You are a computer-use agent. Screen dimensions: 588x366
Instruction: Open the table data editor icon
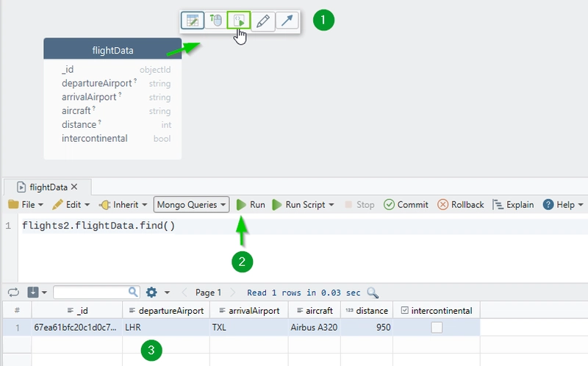193,21
